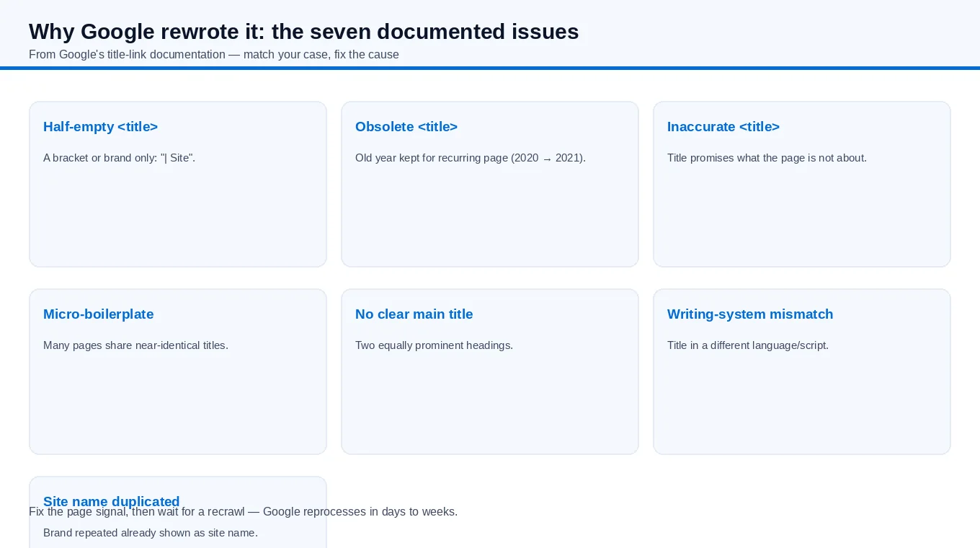Click the footer line "Fix the page signal…"

click(243, 512)
